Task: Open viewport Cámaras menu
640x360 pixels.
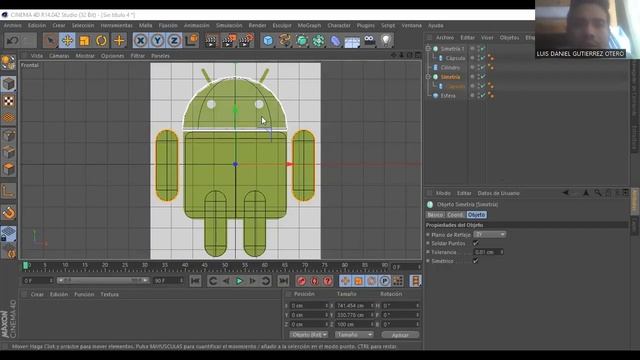Action: coord(59,56)
